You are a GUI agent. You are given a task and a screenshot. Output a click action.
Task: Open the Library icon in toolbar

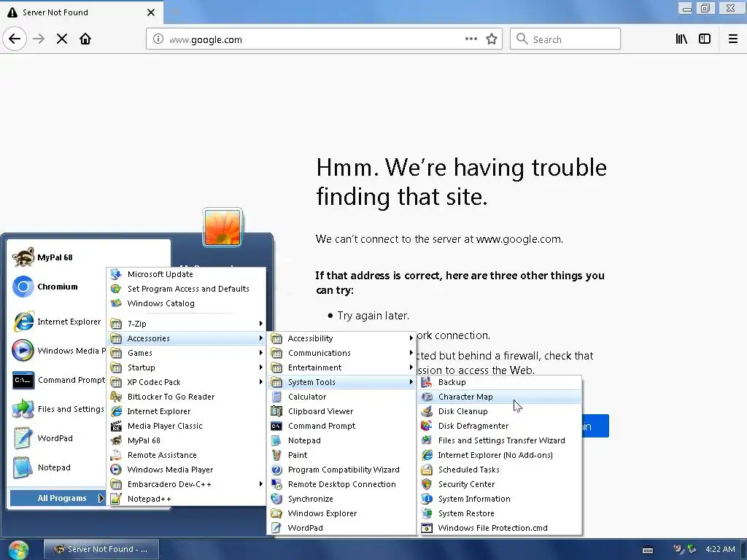pos(681,39)
